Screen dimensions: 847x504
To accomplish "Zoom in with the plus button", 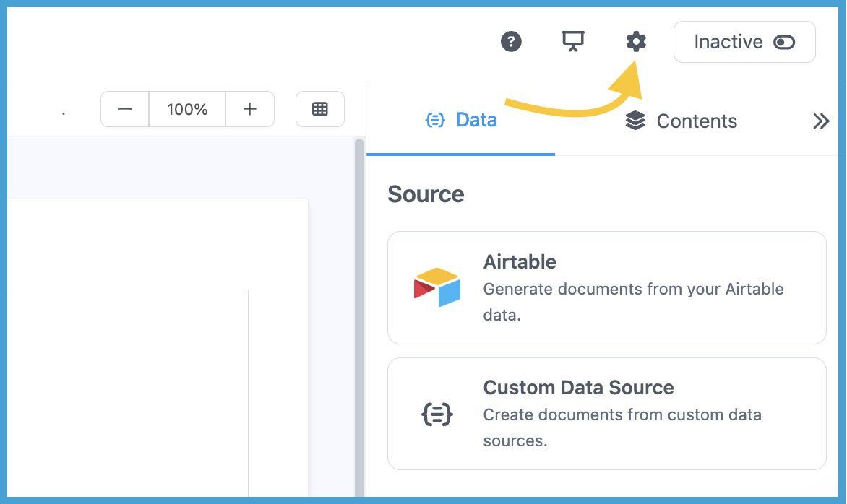I will pos(250,109).
